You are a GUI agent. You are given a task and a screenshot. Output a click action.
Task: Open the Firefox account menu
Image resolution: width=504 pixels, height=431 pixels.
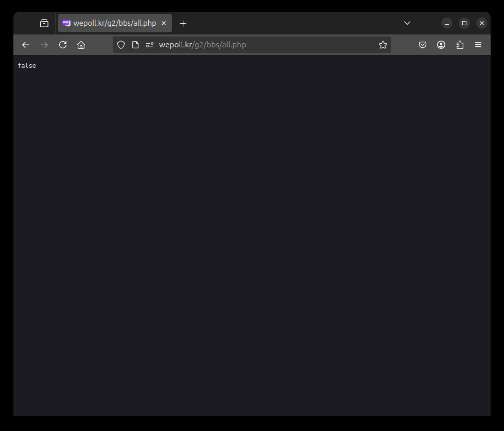point(441,45)
